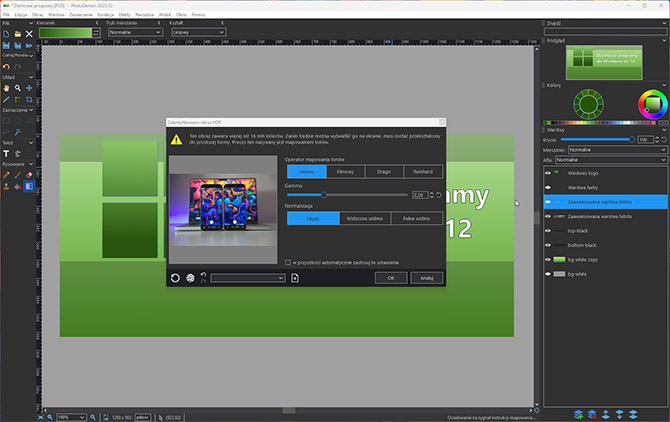The height and width of the screenshot is (422, 670).
Task: Click the Undo arrow icon
Action: [6, 67]
